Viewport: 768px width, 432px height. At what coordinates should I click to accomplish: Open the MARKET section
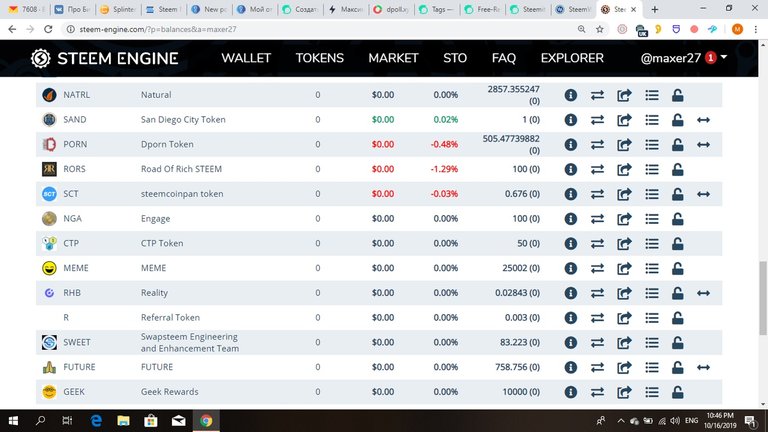[x=393, y=58]
